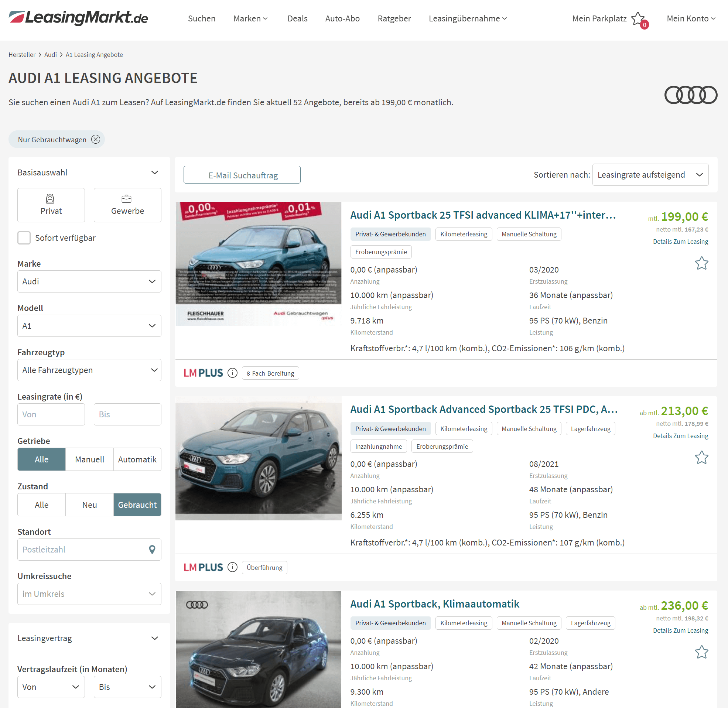Click Hersteller breadcrumb
This screenshot has height=708, width=728.
(x=22, y=55)
